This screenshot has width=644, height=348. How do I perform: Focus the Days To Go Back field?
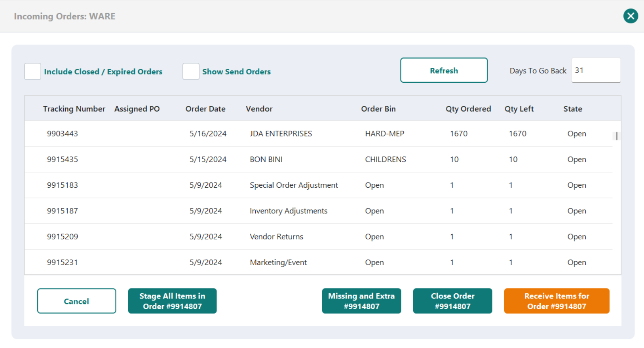coord(596,70)
